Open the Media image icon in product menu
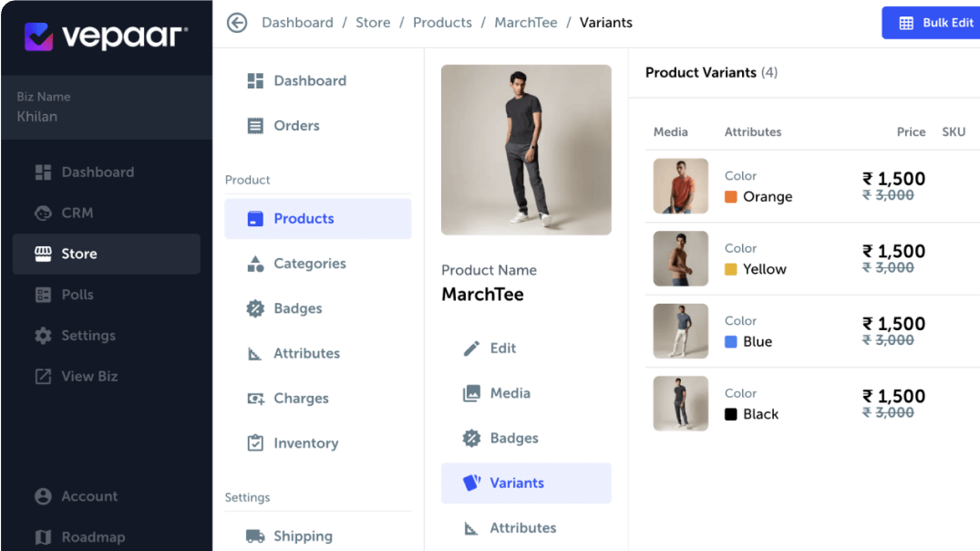Screen dimensions: 980x551 tap(471, 393)
